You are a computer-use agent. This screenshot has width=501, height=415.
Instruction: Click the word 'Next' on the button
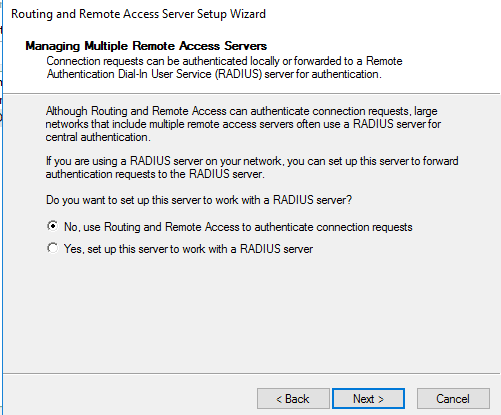tap(364, 399)
